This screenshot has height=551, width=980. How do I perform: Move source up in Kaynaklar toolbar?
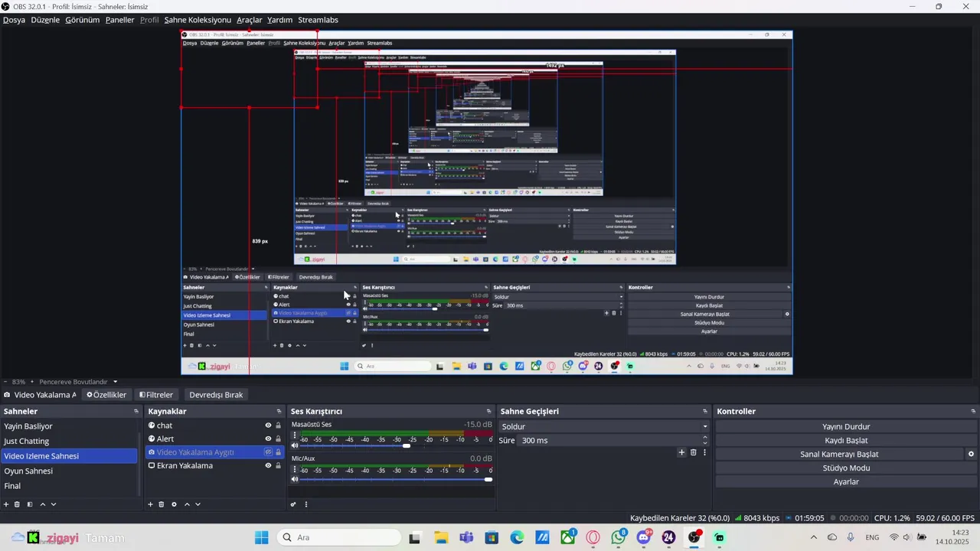pyautogui.click(x=187, y=504)
